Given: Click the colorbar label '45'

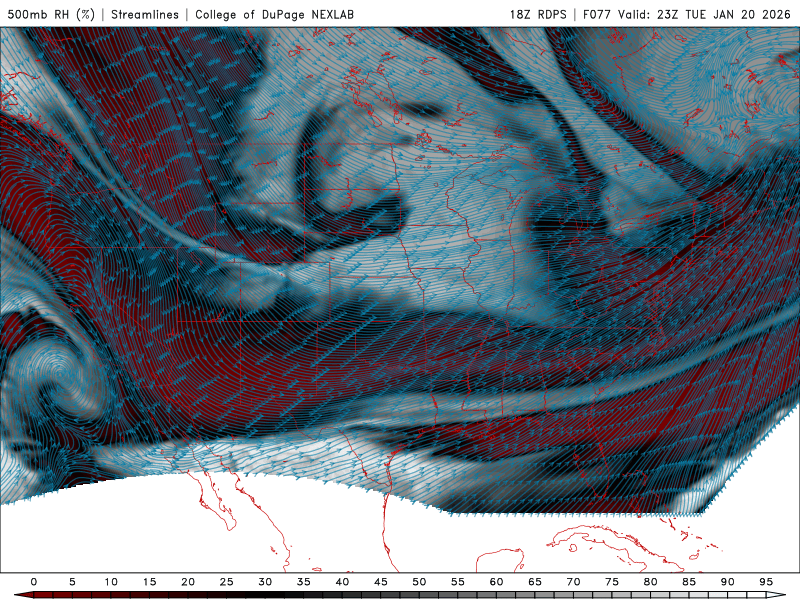Looking at the screenshot, I should (381, 582).
